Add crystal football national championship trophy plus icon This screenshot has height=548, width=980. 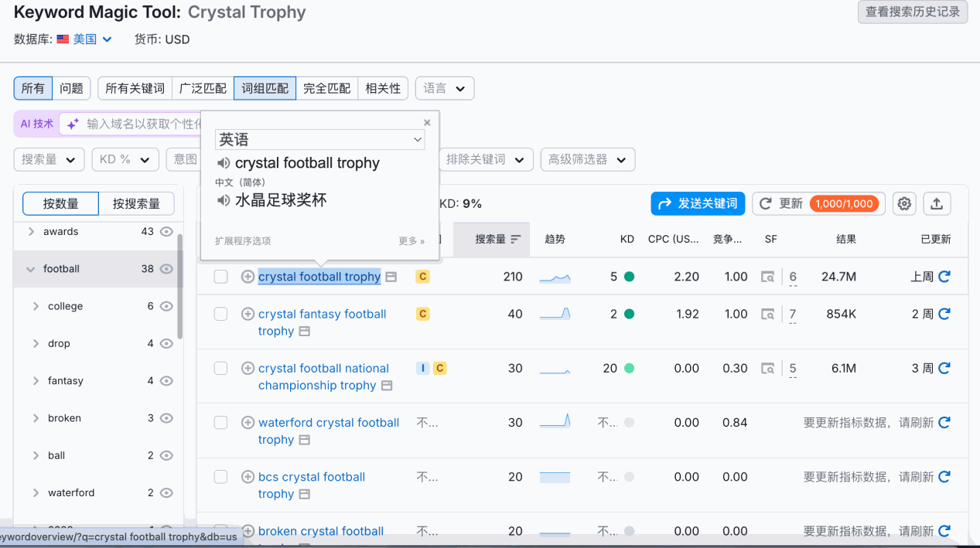[248, 368]
